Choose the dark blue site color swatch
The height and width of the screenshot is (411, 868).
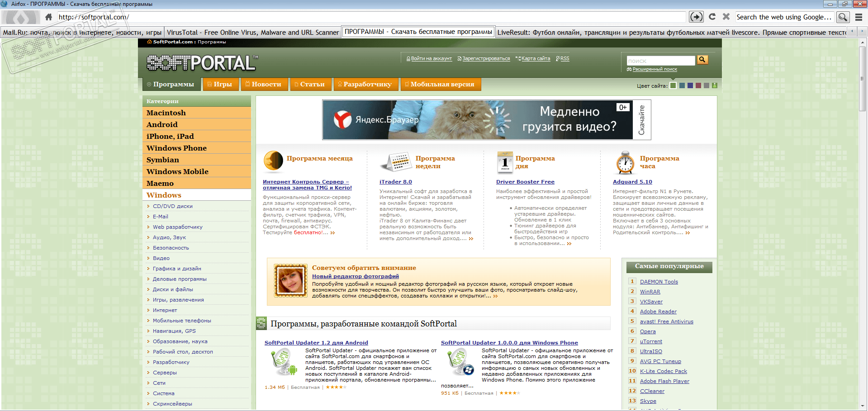pos(690,85)
